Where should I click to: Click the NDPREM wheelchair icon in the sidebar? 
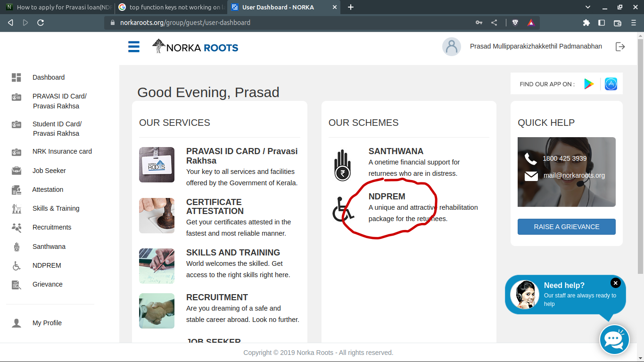(x=17, y=265)
